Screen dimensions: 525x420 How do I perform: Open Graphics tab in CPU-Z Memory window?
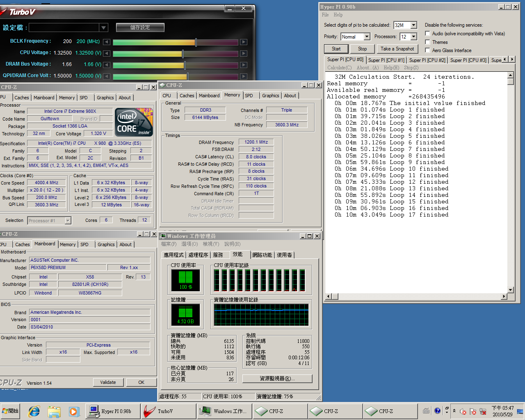tap(271, 96)
